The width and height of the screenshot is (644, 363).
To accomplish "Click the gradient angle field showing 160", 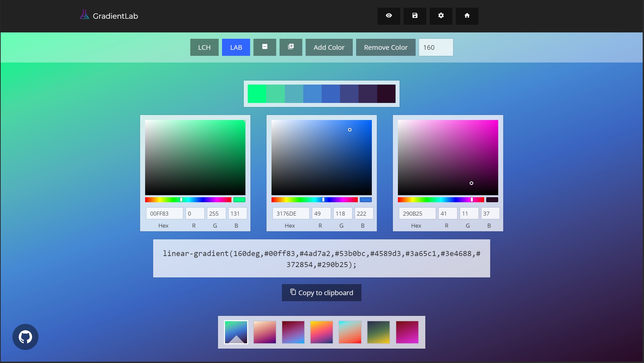I will 435,47.
